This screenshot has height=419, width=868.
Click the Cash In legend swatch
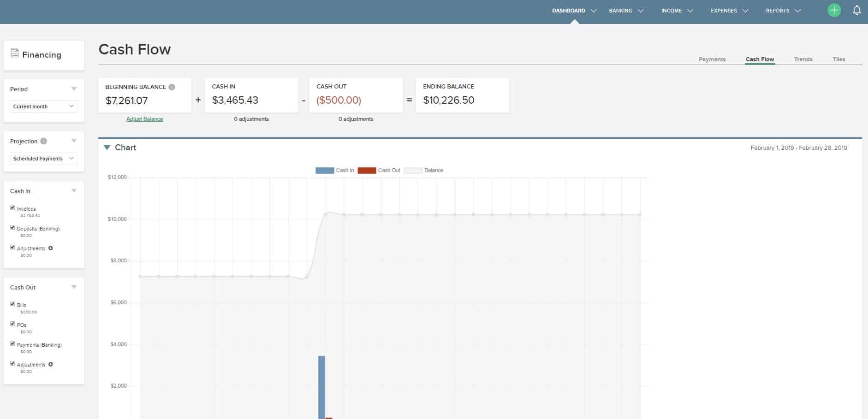pyautogui.click(x=325, y=171)
